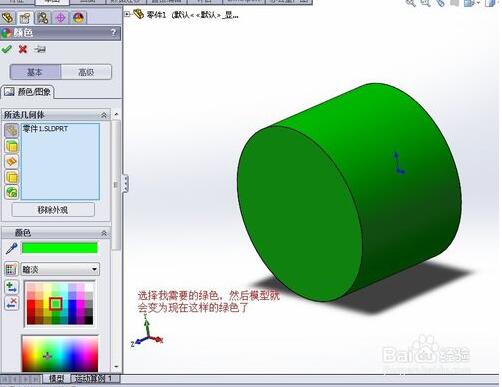The height and width of the screenshot is (387, 502).
Task: Select 零件1.SLDPRT in selection list
Action: pyautogui.click(x=45, y=129)
